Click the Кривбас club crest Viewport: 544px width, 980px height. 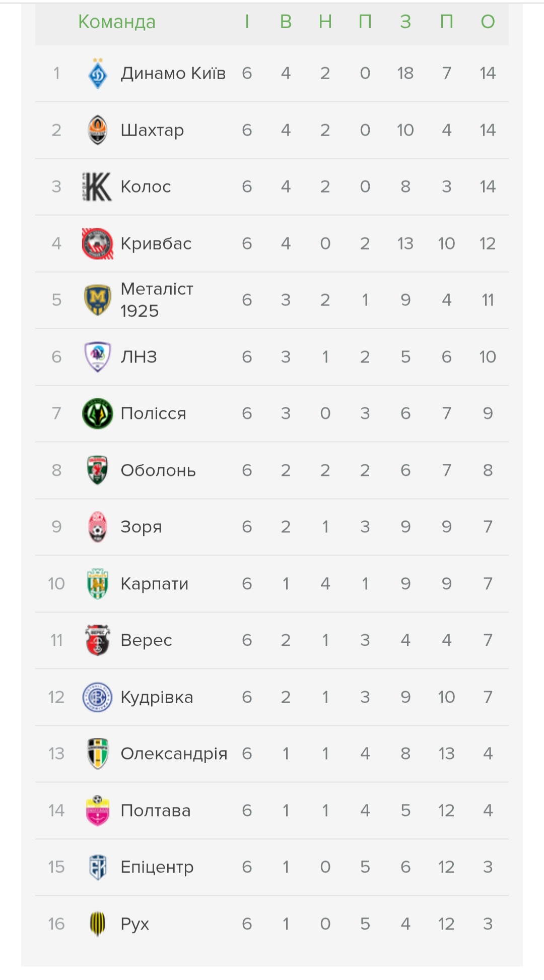(x=97, y=243)
